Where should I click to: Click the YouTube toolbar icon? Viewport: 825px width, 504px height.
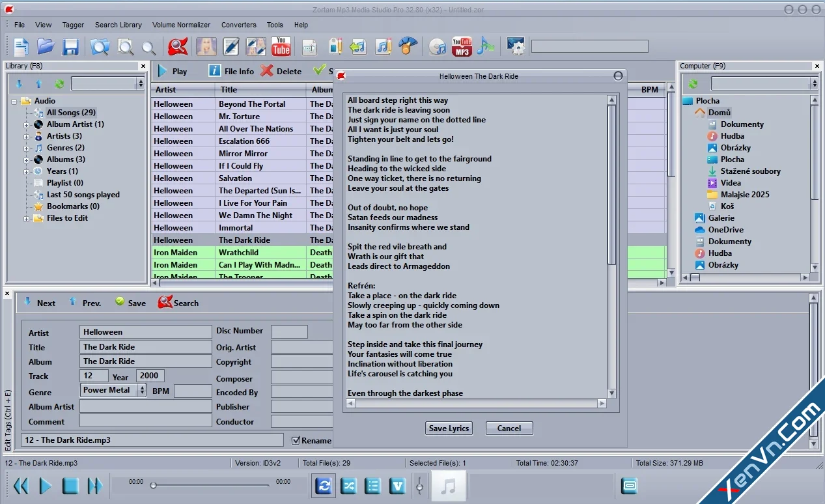[281, 47]
